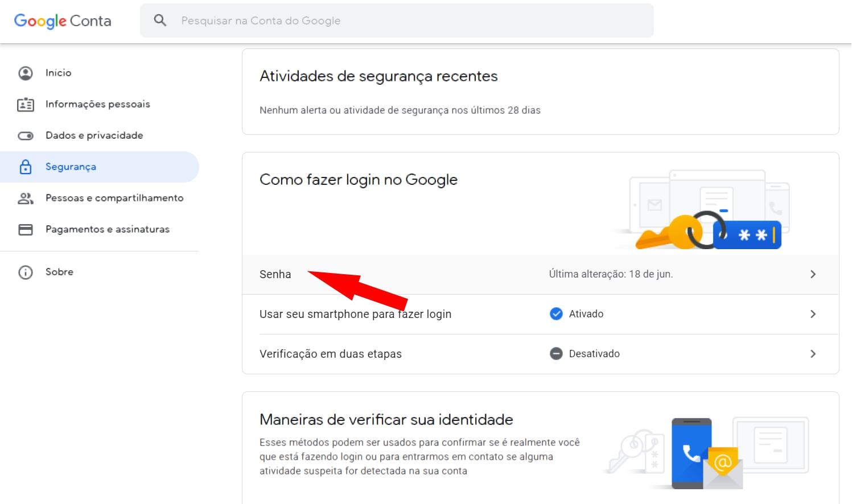This screenshot has width=852, height=504.
Task: Click the Ativado status text
Action: click(586, 314)
